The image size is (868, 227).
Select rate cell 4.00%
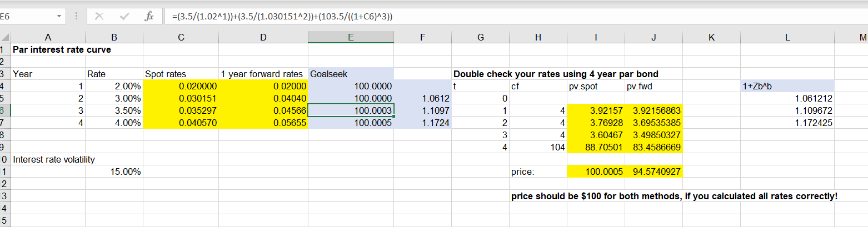tap(114, 123)
